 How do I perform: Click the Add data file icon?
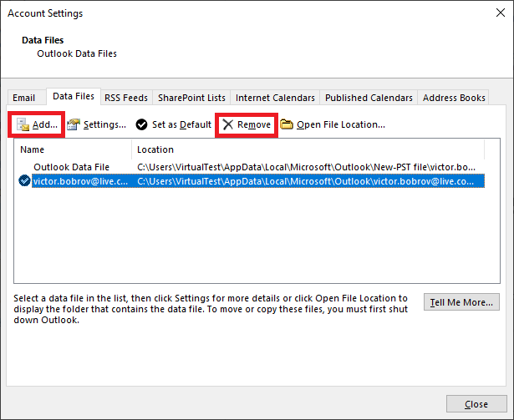click(x=23, y=124)
